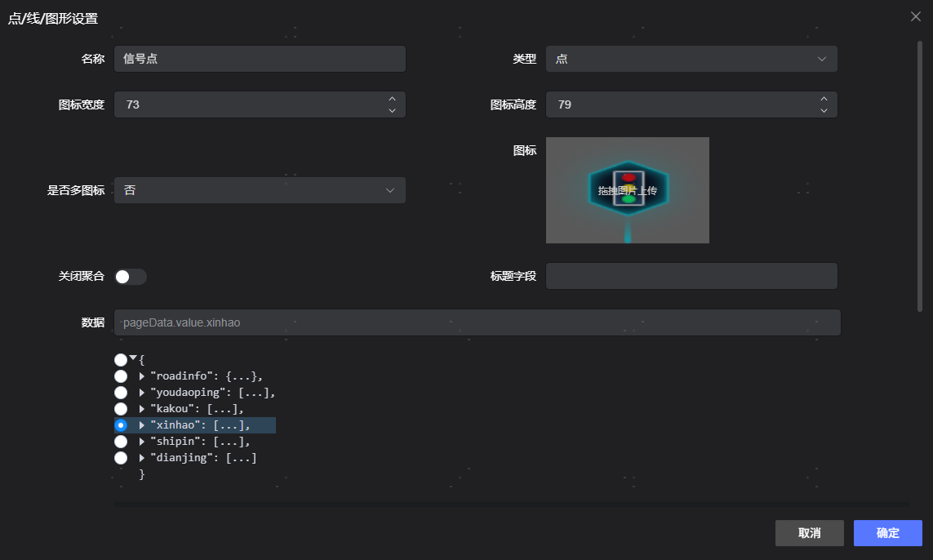Increase 图标宽度 value with up arrow
The image size is (933, 560).
(392, 99)
